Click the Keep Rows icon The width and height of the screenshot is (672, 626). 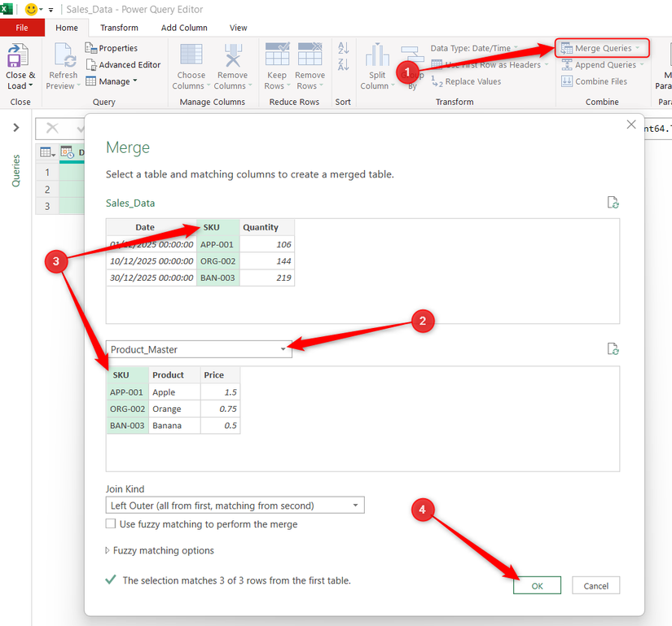click(277, 57)
